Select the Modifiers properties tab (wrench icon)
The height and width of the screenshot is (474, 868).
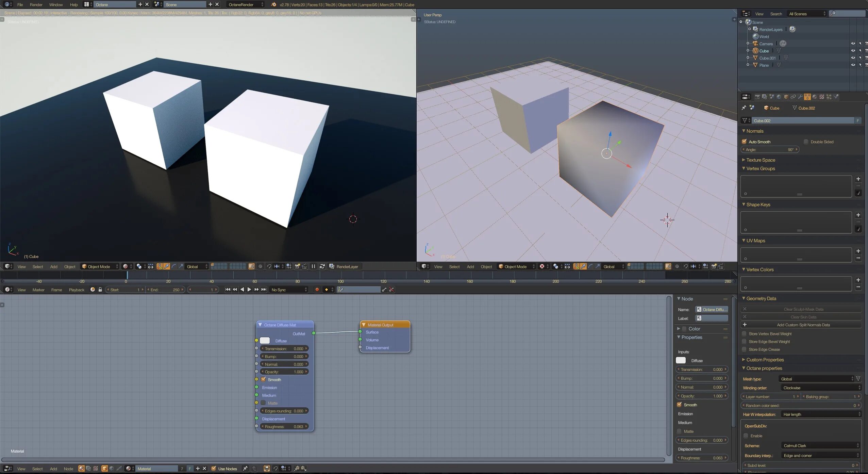coord(801,97)
